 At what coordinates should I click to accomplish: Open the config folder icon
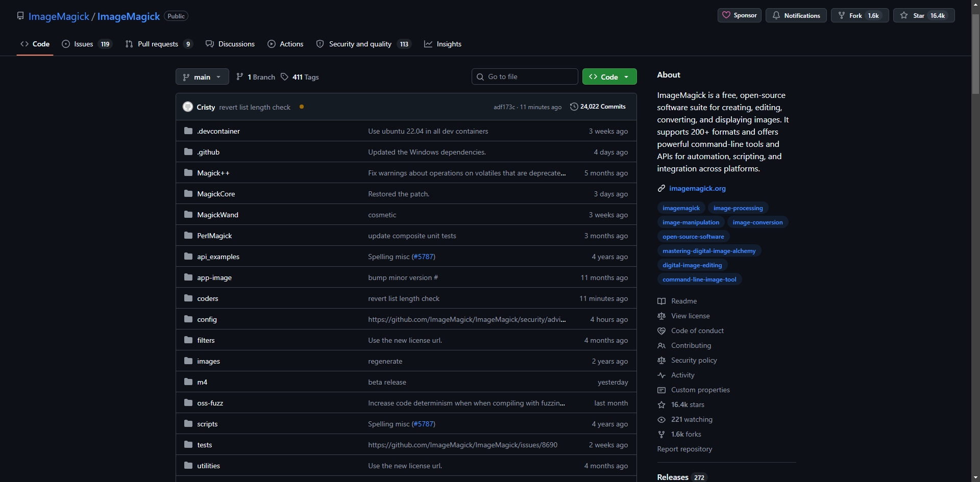[188, 319]
